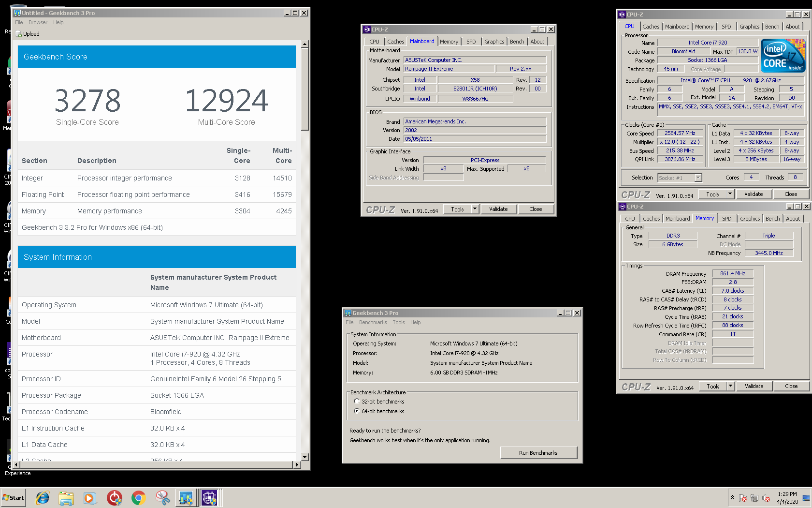Open Benchmarks menu in Geekbench launcher window
Image resolution: width=812 pixels, height=508 pixels.
(373, 322)
